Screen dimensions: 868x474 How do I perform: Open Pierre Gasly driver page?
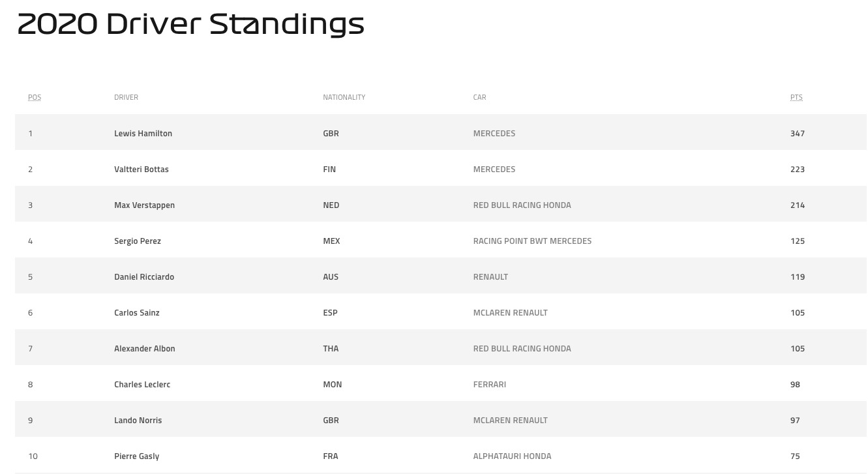point(136,456)
